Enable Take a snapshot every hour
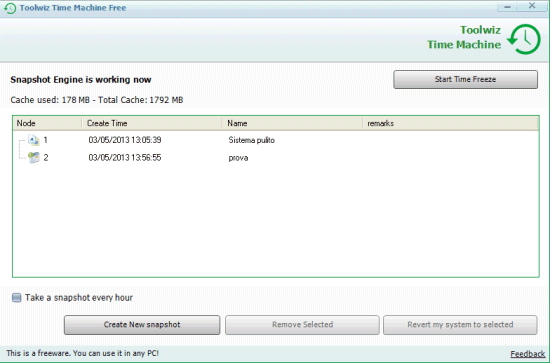The image size is (550, 363). [16, 298]
